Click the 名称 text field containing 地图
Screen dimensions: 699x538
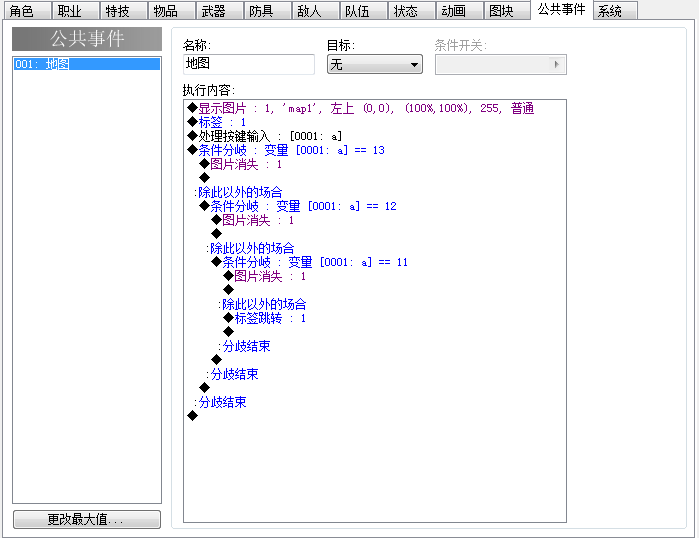pos(249,64)
